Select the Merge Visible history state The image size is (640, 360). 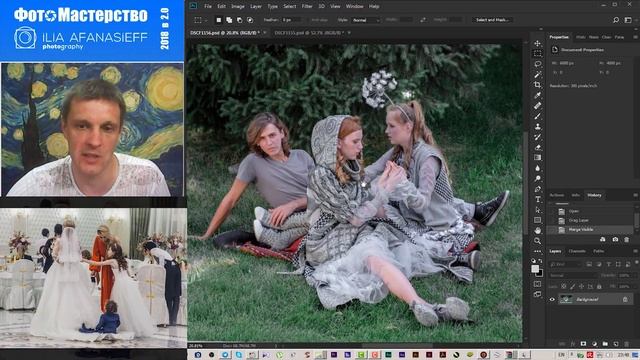[x=591, y=229]
